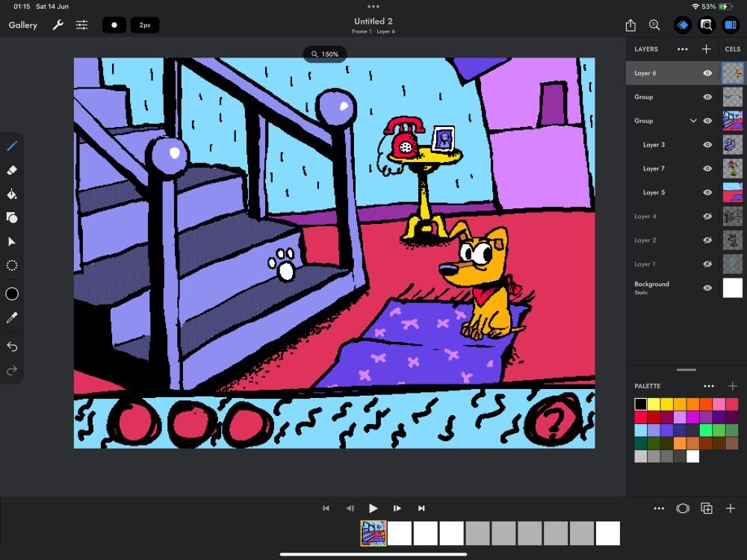Collapse the expanded Group chevron

click(693, 121)
